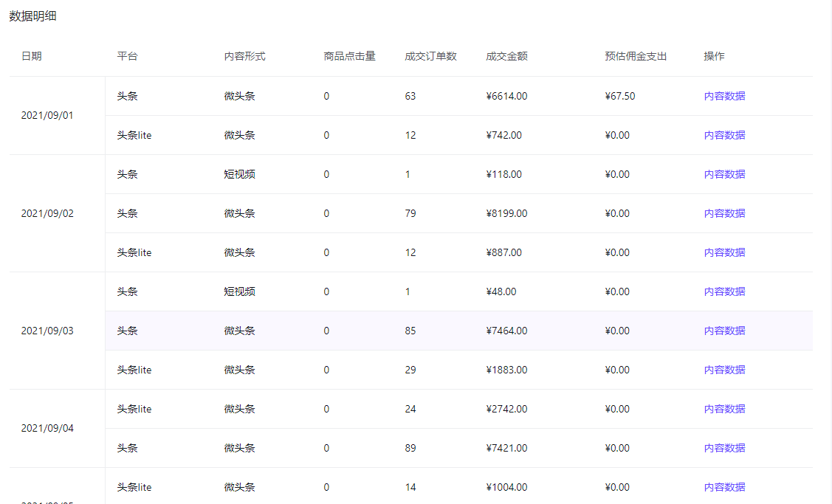The height and width of the screenshot is (504, 832).
Task: Click the 商品点击量 column header
Action: (x=350, y=56)
